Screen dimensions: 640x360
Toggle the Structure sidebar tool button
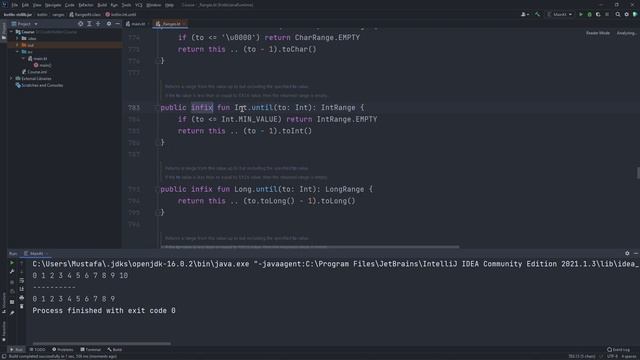pos(4,302)
